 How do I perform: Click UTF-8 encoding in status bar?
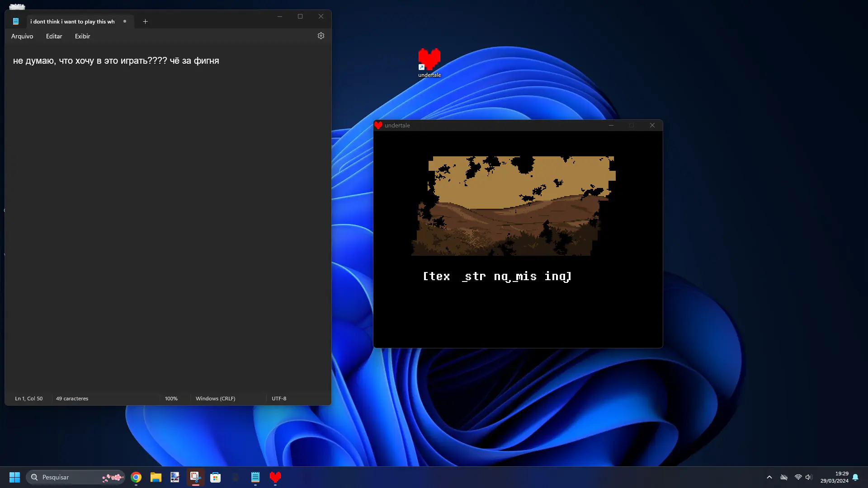(x=279, y=399)
